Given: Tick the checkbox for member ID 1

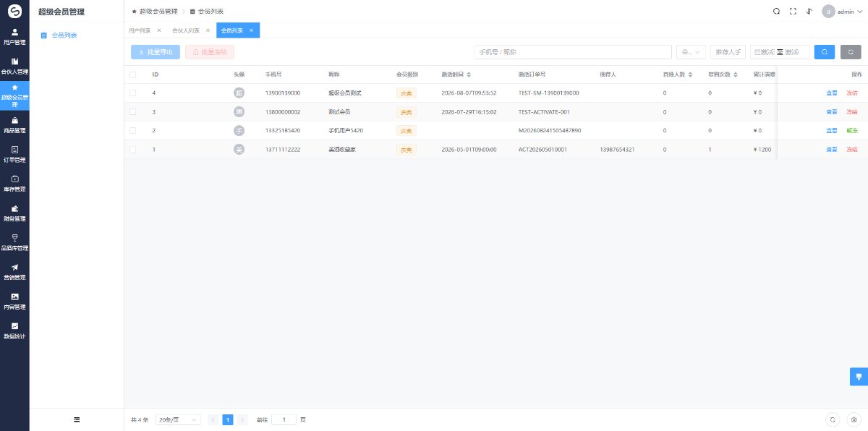Looking at the screenshot, I should click(132, 150).
